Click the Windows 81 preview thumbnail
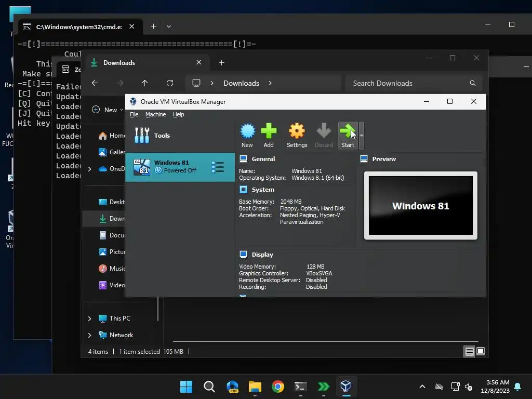This screenshot has height=399, width=532. coord(421,206)
